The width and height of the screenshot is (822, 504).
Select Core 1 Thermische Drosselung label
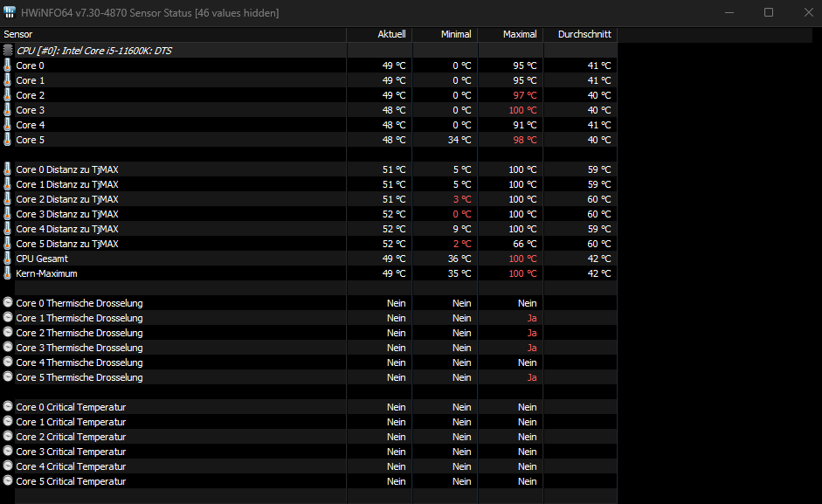click(x=79, y=318)
